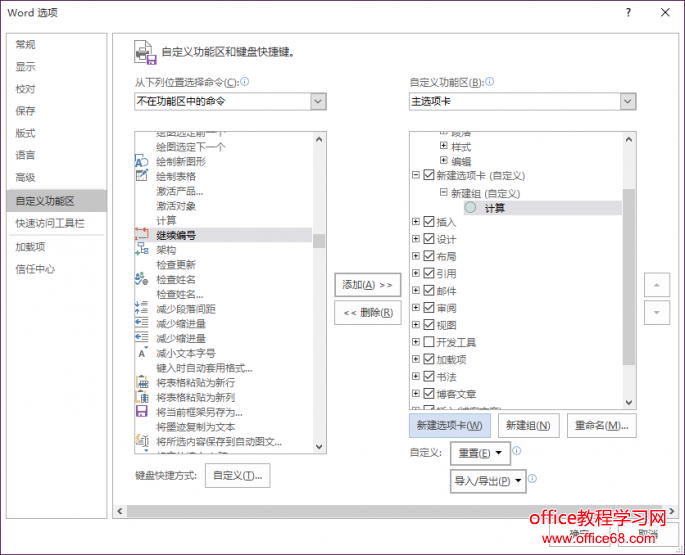Click the 架构 command icon
Image resolution: width=685 pixels, height=555 pixels.
click(142, 250)
